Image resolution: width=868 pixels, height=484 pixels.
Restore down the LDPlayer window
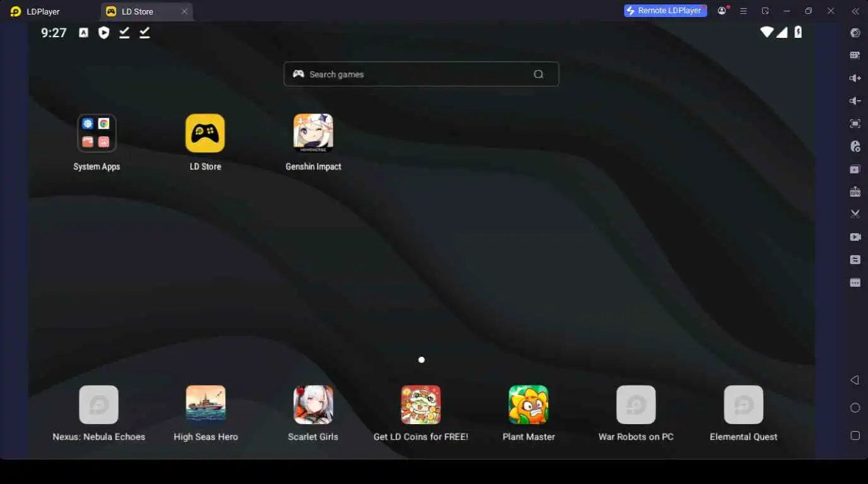point(808,11)
